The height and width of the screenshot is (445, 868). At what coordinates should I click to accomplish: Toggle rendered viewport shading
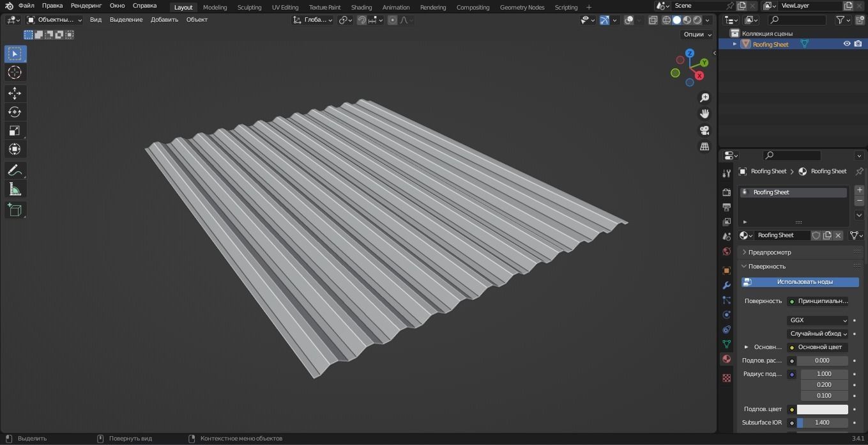pos(697,20)
